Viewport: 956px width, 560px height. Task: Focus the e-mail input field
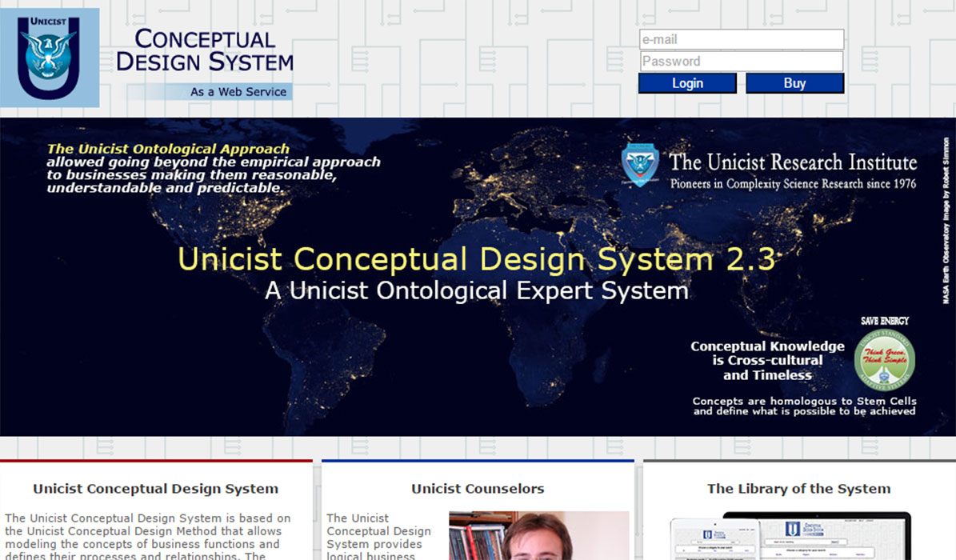(741, 39)
